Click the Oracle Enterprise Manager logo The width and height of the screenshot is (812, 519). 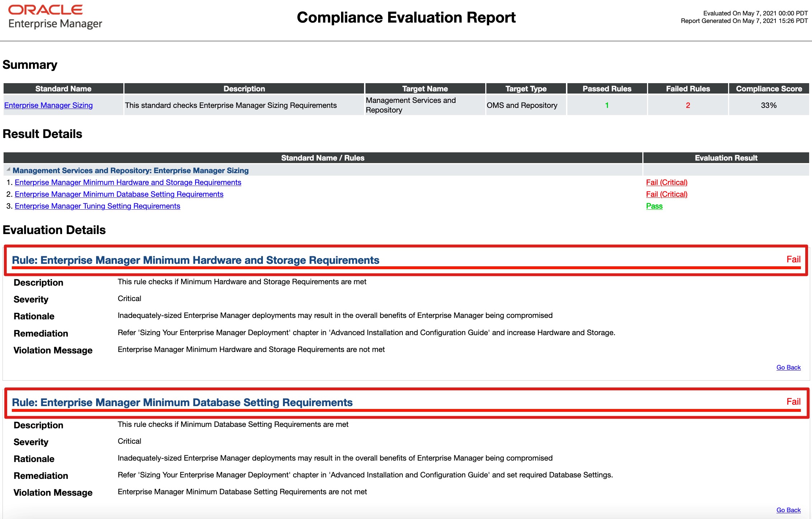pyautogui.click(x=55, y=17)
